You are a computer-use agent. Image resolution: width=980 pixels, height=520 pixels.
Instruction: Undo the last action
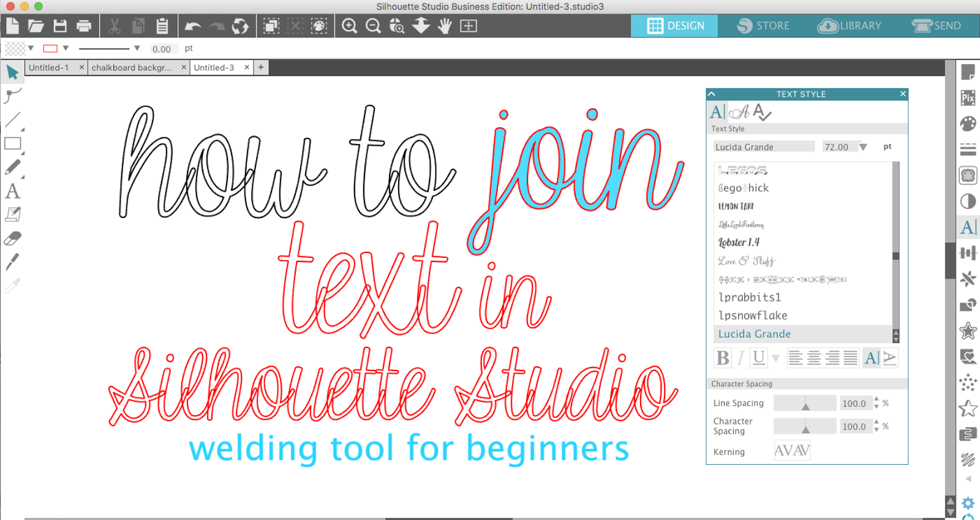pyautogui.click(x=193, y=26)
